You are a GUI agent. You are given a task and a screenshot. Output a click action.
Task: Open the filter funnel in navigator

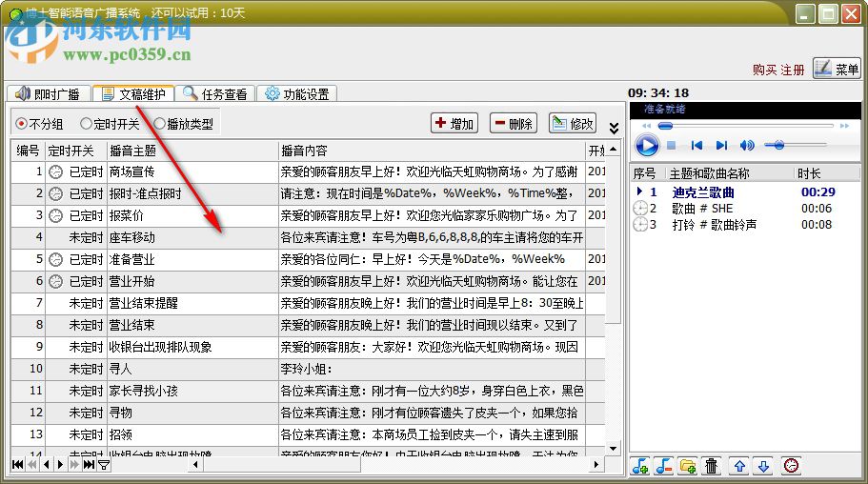click(x=103, y=465)
